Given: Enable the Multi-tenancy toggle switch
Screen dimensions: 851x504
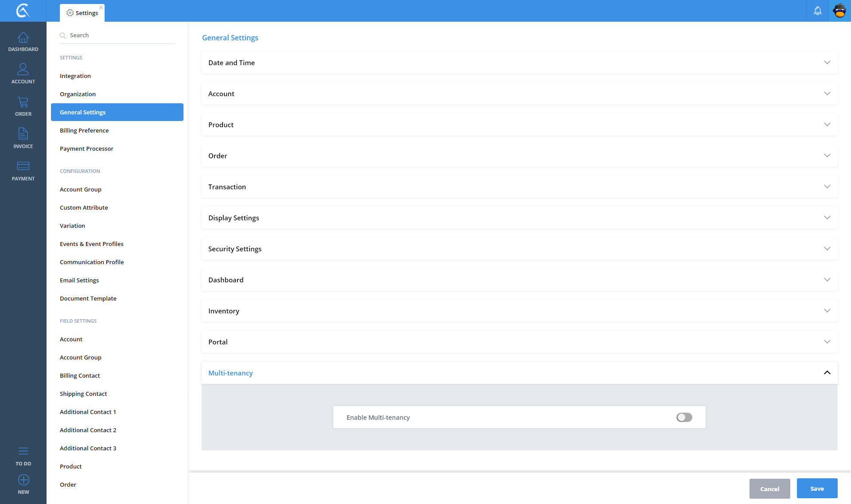Looking at the screenshot, I should (684, 418).
